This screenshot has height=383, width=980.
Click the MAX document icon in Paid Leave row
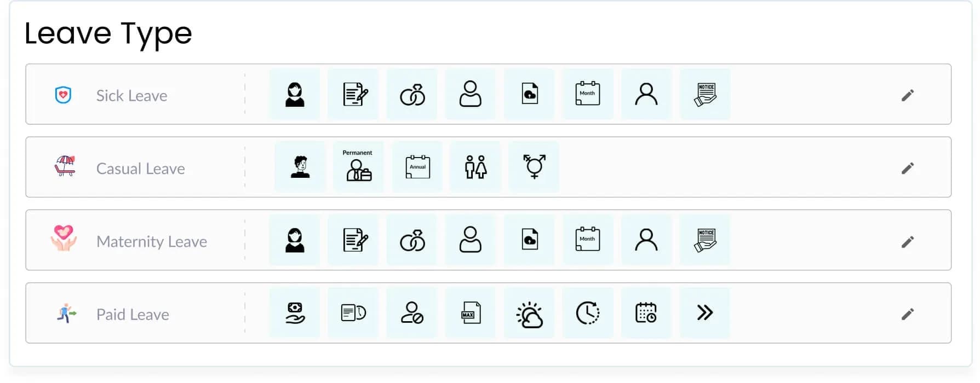470,312
